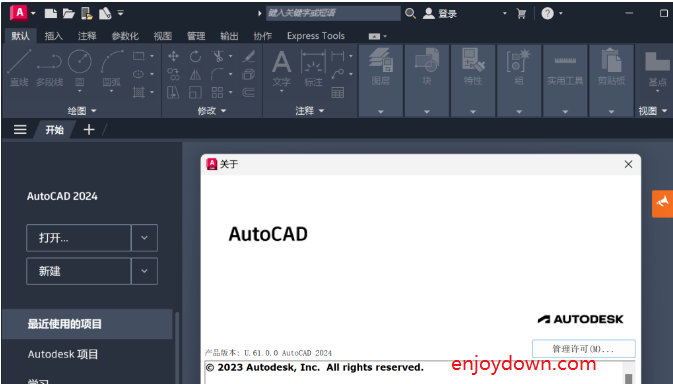Select the Line (直线) drawing tool
The width and height of the screenshot is (673, 384).
(19, 67)
